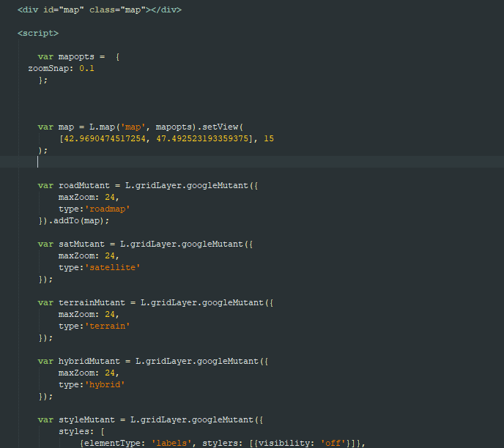Click latitude 42.9690474517254
This screenshot has width=504, height=448.
tap(105, 139)
